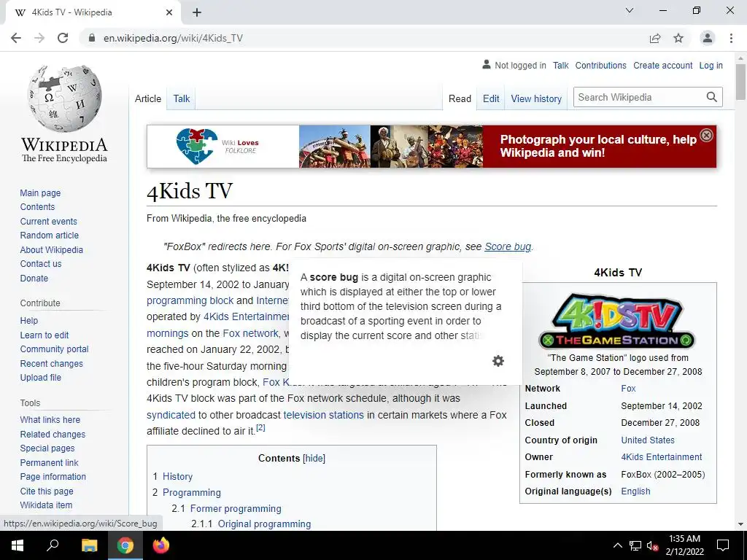Jump to History section in contents
Viewport: 747px width, 560px height.
coord(178,476)
